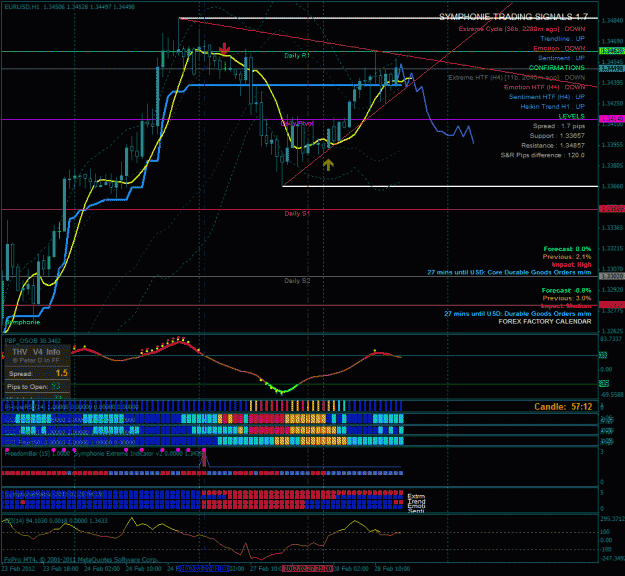Click the 'Daily R1' level label
Screen dimensions: 625x576
point(297,56)
